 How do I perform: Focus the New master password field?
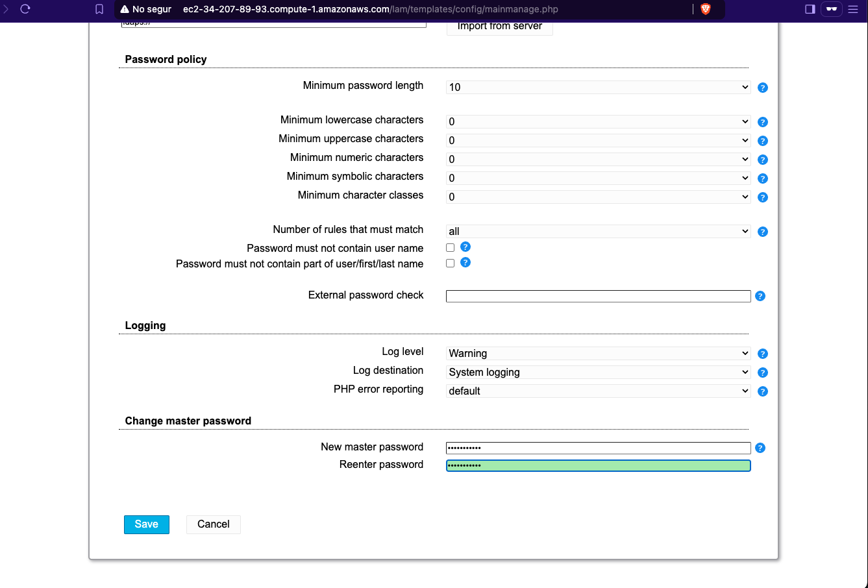tap(598, 448)
